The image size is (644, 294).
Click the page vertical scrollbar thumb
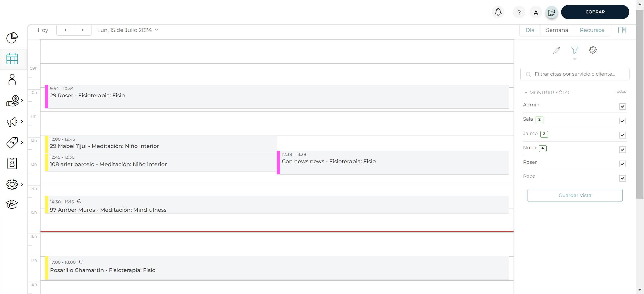point(640,105)
